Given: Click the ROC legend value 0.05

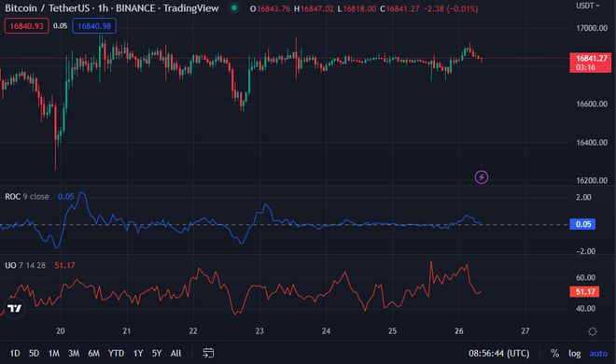Looking at the screenshot, I should coord(65,196).
